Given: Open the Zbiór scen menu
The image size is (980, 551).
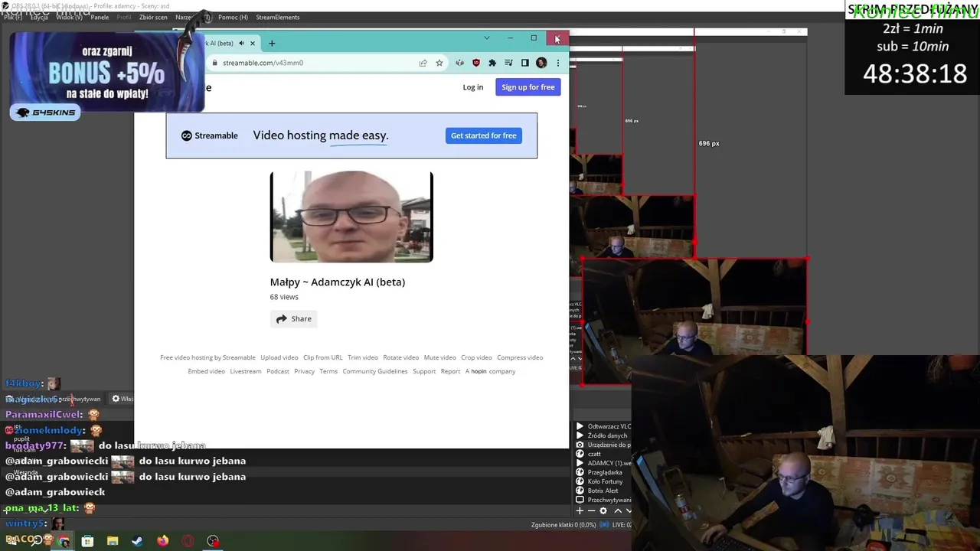Looking at the screenshot, I should [x=153, y=17].
